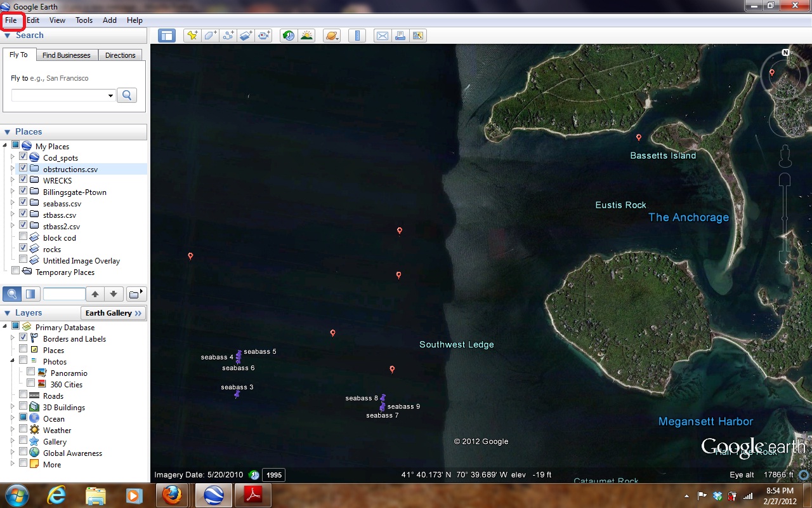Expand the stbass2.csv folder
This screenshot has height=508, width=812.
point(13,226)
